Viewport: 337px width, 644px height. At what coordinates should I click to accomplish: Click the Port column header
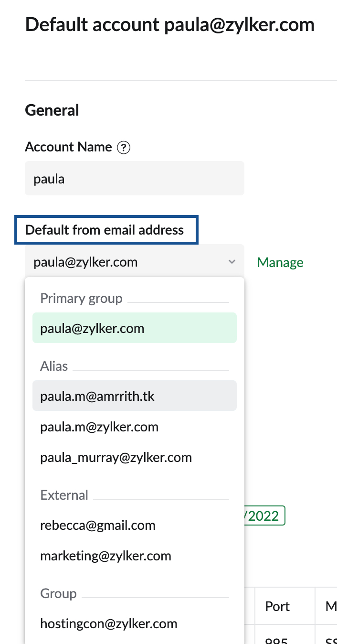coord(277,606)
